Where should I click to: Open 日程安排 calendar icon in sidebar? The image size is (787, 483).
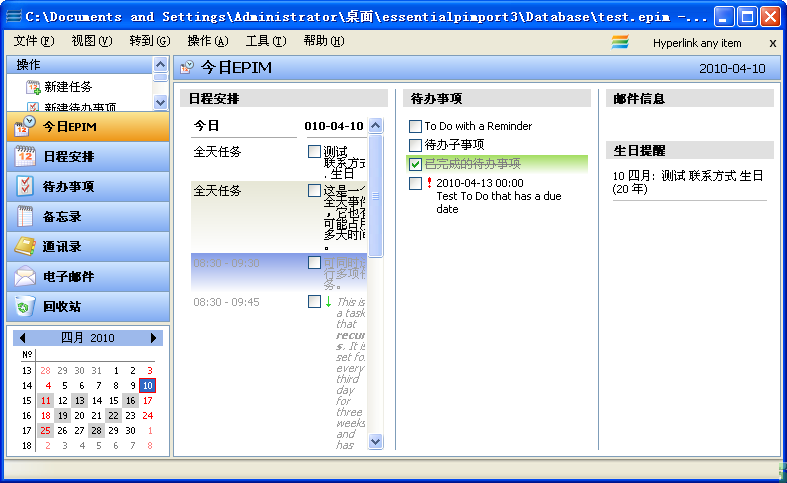pyautogui.click(x=25, y=157)
